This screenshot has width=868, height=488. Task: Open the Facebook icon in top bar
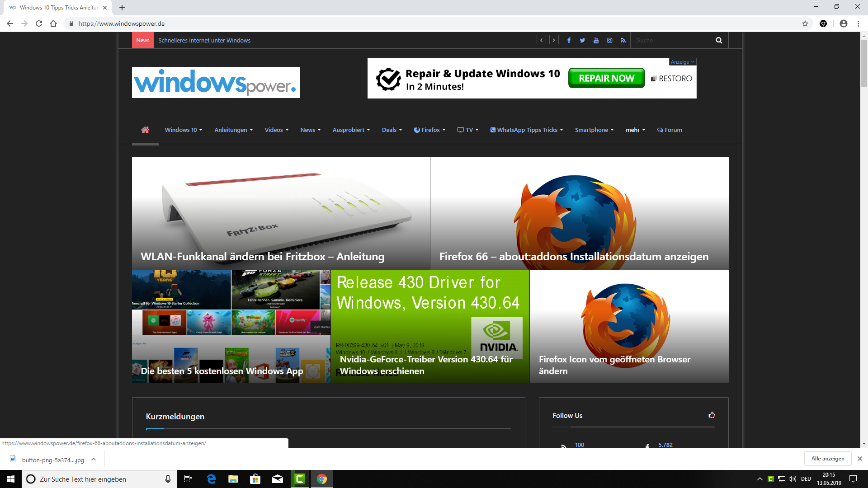pyautogui.click(x=569, y=40)
